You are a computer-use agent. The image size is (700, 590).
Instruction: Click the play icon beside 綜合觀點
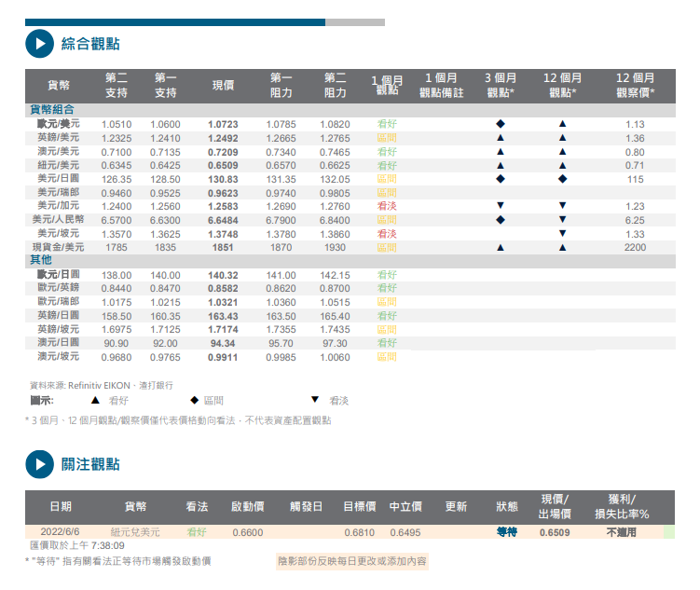coord(38,43)
